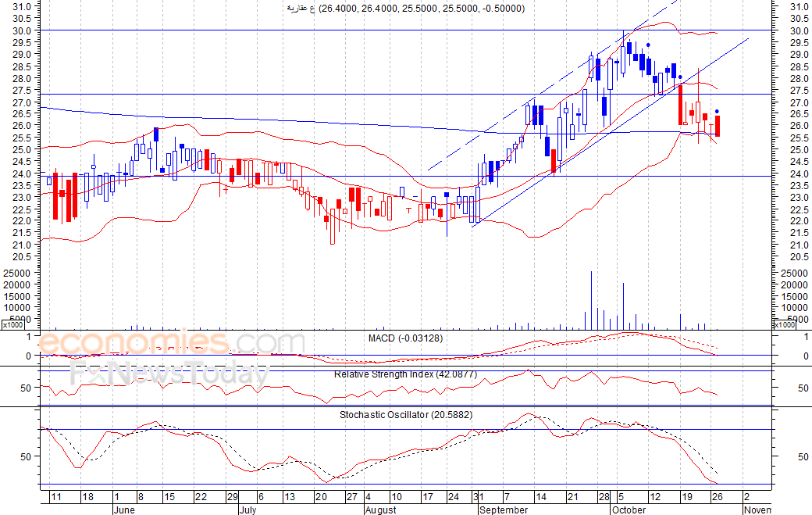The width and height of the screenshot is (812, 515).
Task: Click date label 12 on time axis
Action: 655,497
